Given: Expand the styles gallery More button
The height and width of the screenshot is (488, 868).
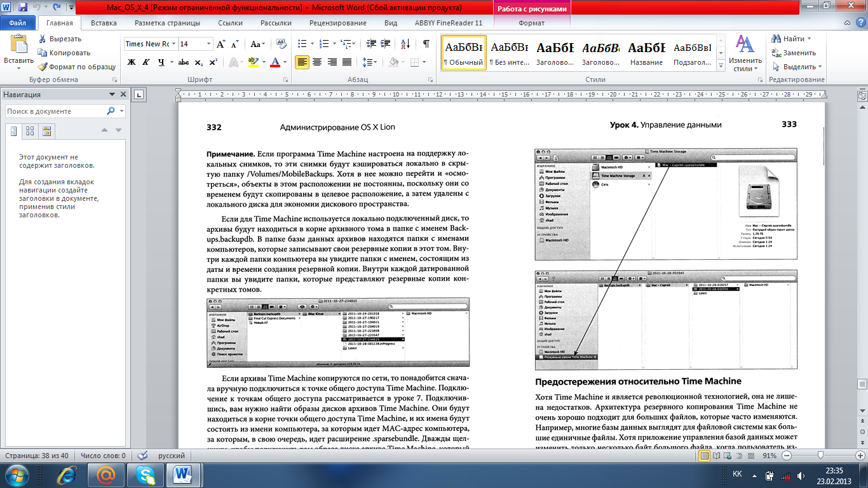Looking at the screenshot, I should [720, 65].
